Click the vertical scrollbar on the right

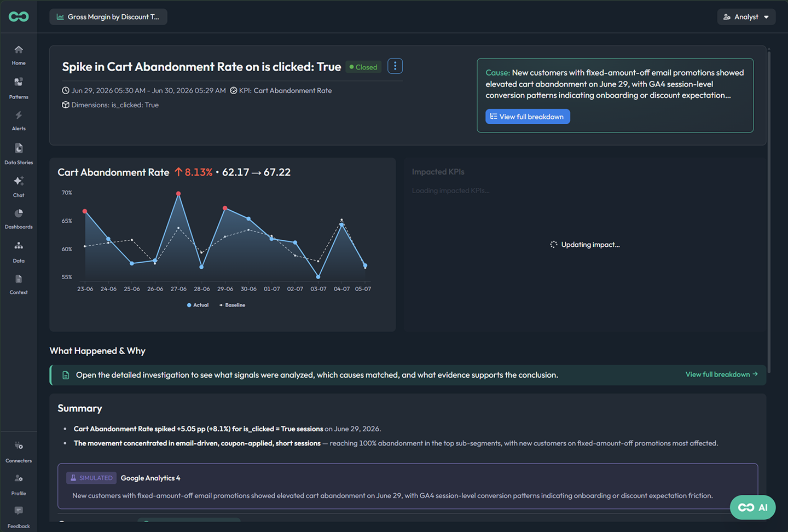769,211
